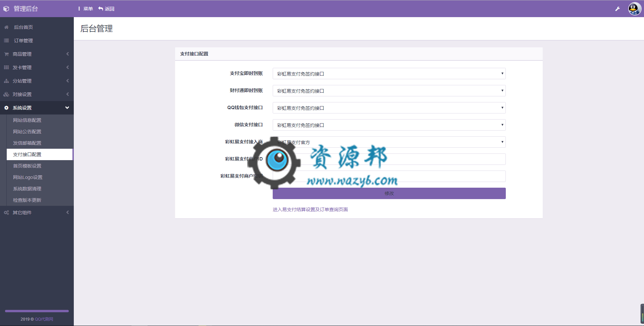Click the cogs icon beside 其它组件
The image size is (644, 326).
coord(6,213)
